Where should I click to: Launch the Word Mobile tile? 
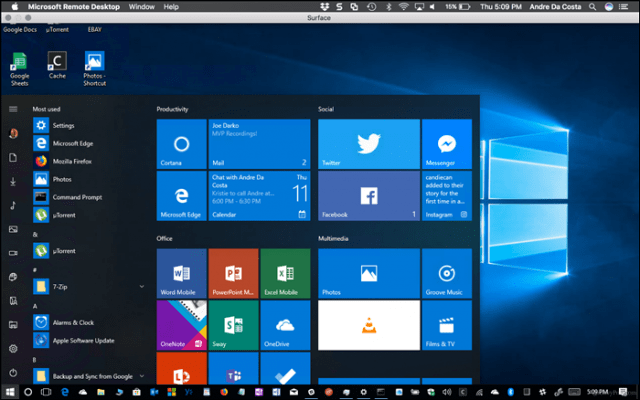(x=182, y=273)
